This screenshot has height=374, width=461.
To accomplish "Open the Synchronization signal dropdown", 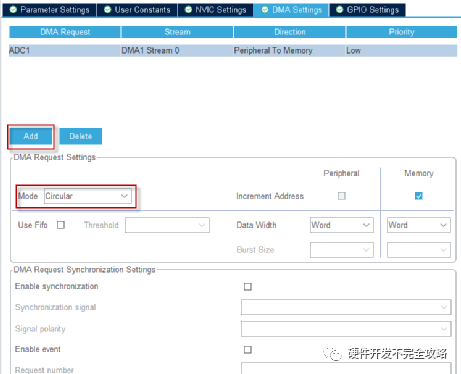I will click(x=346, y=307).
